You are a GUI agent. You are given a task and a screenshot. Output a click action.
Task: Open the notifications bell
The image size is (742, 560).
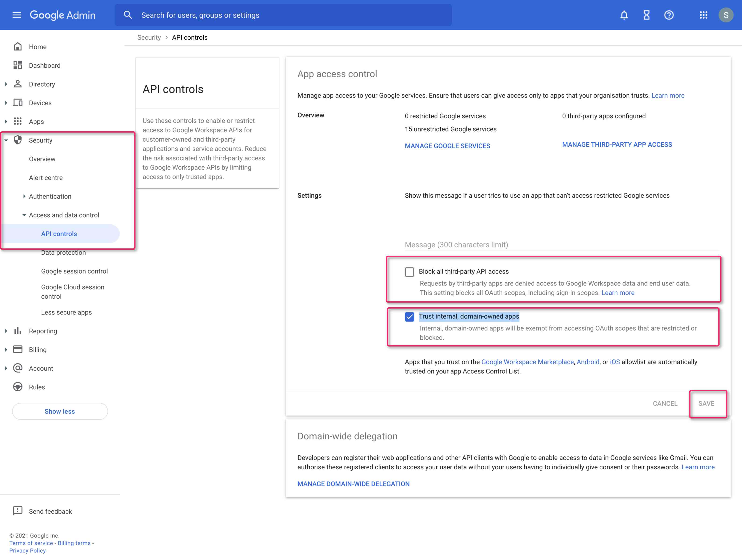624,15
